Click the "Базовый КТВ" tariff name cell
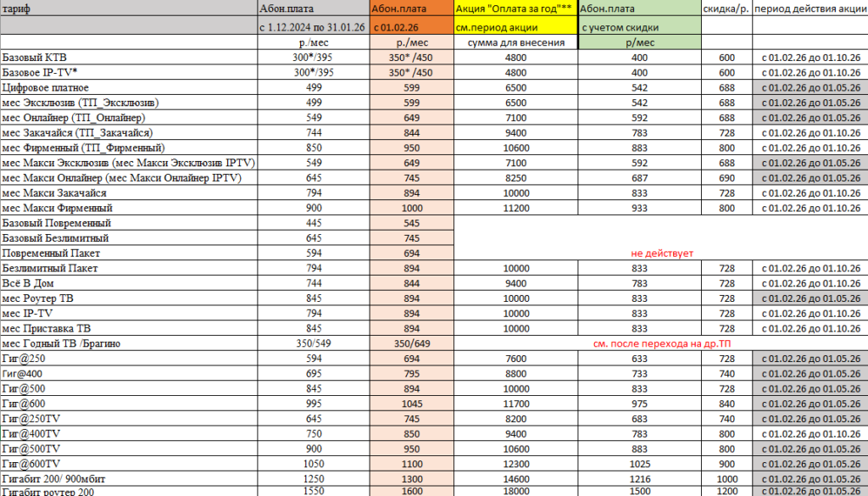Image resolution: width=868 pixels, height=496 pixels. (x=127, y=58)
